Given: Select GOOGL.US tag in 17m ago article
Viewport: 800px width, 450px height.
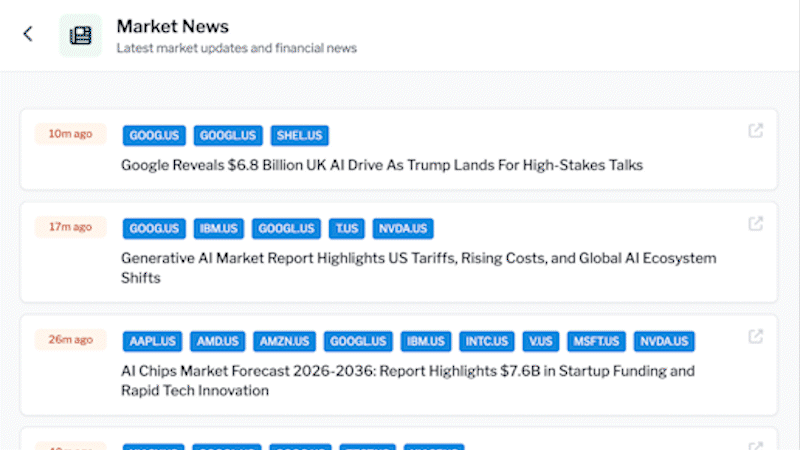Looking at the screenshot, I should click(286, 229).
